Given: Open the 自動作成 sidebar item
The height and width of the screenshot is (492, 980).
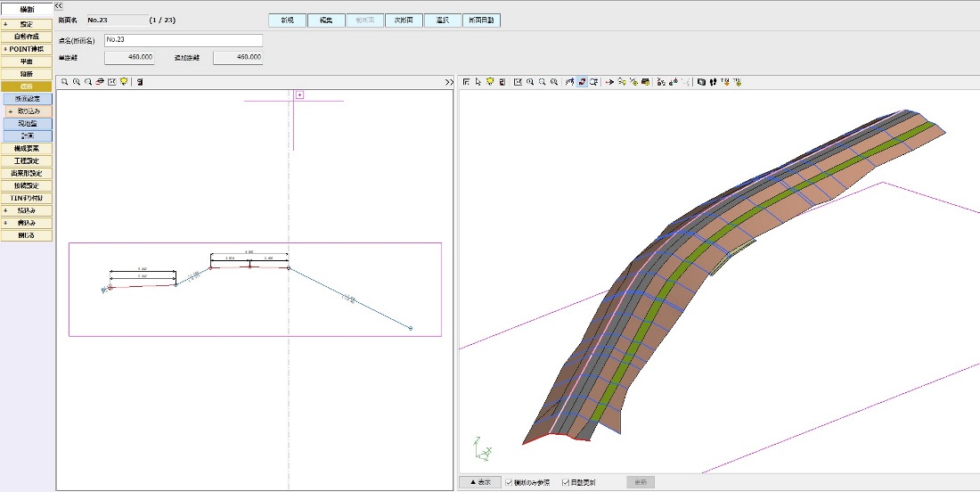Looking at the screenshot, I should click(26, 37).
